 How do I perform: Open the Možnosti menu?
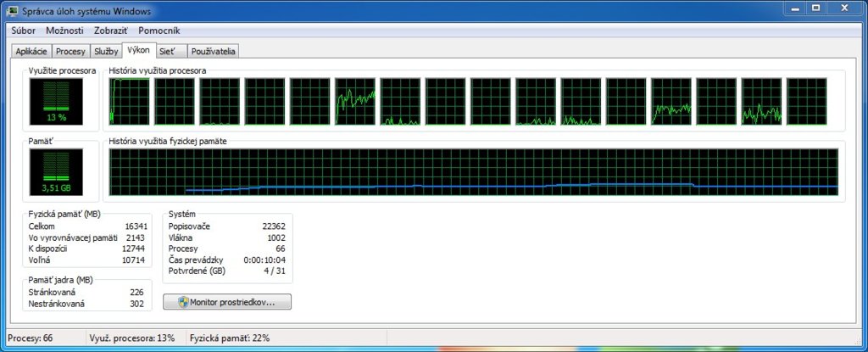tap(64, 31)
